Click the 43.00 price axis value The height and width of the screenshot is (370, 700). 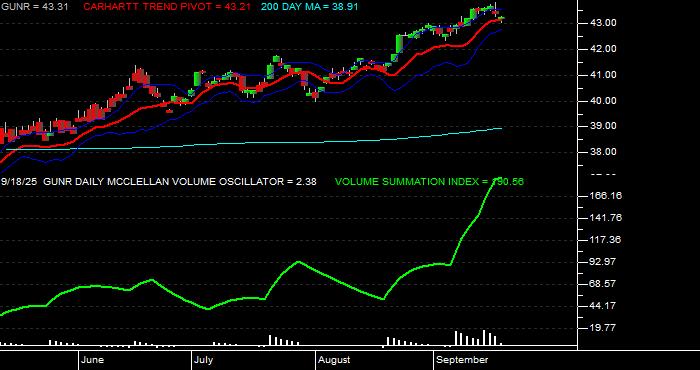click(x=604, y=23)
